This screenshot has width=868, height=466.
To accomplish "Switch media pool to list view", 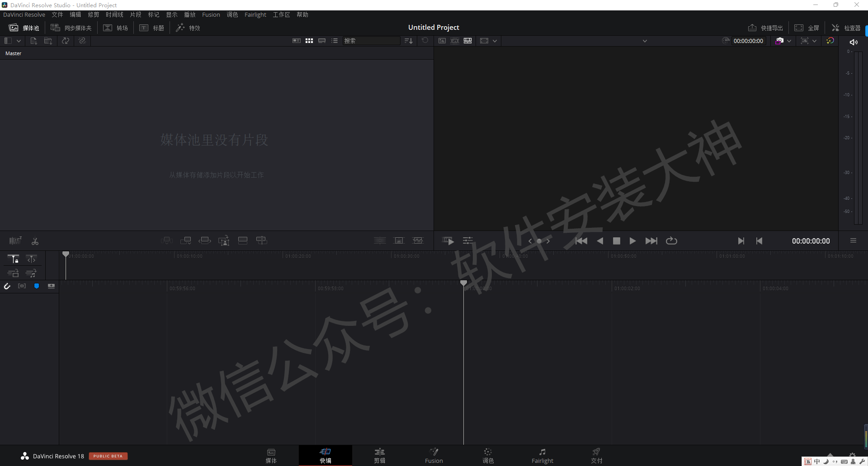I will click(335, 41).
